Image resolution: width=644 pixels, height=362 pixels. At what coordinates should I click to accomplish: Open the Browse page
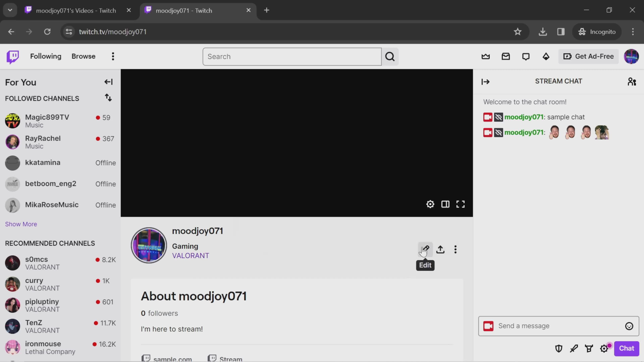[84, 56]
